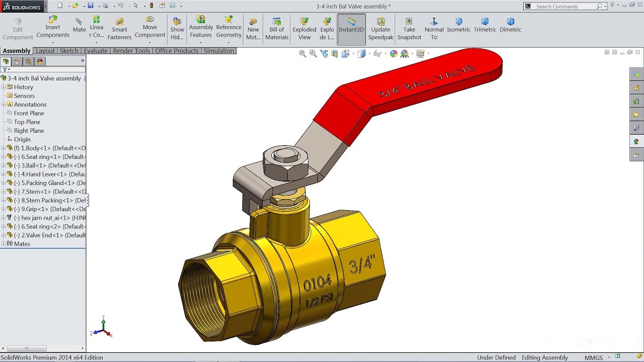Toggle Show Hidden Components

[x=177, y=25]
